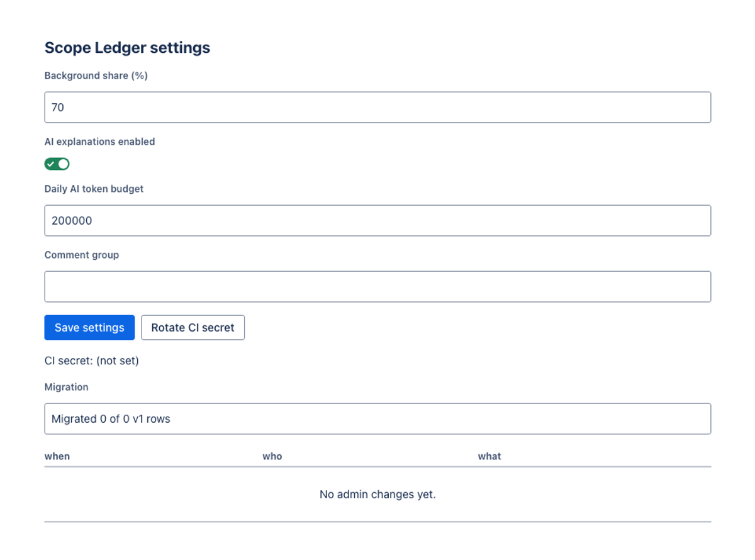Viewport: 755px width, 560px height.
Task: Click the AI explanations enabled label
Action: (99, 142)
